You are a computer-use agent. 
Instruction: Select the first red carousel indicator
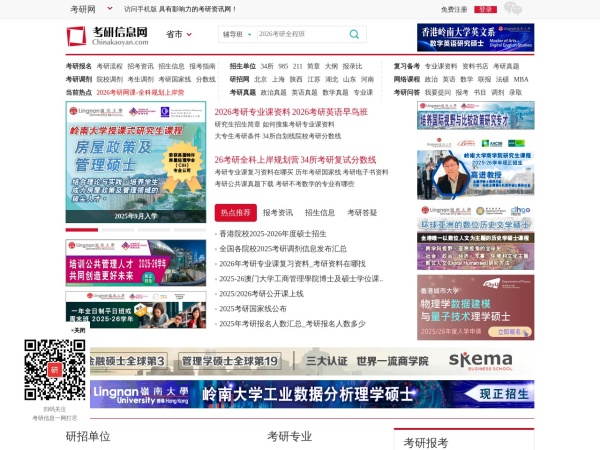pyautogui.click(x=82, y=230)
